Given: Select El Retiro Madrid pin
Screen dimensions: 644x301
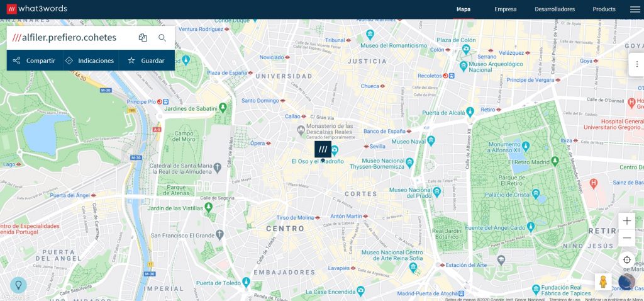Looking at the screenshot, I should click(555, 161).
